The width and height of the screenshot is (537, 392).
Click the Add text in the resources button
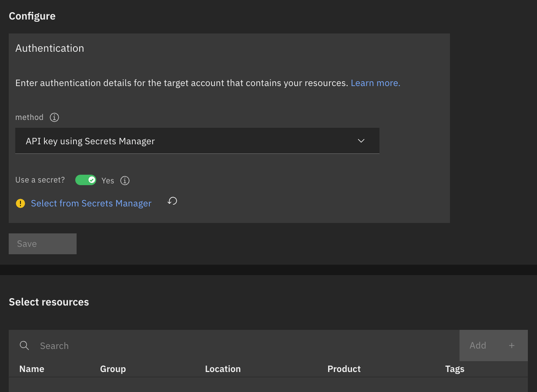pyautogui.click(x=478, y=345)
